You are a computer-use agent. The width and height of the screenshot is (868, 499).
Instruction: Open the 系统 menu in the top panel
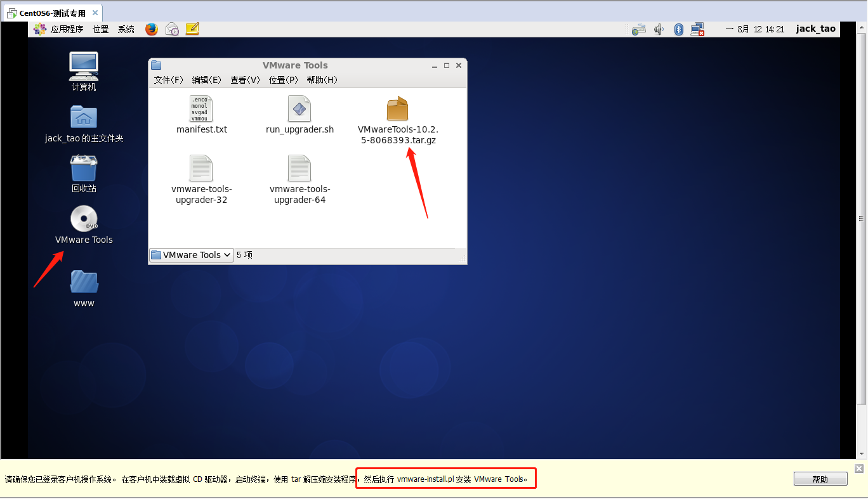[x=126, y=29]
